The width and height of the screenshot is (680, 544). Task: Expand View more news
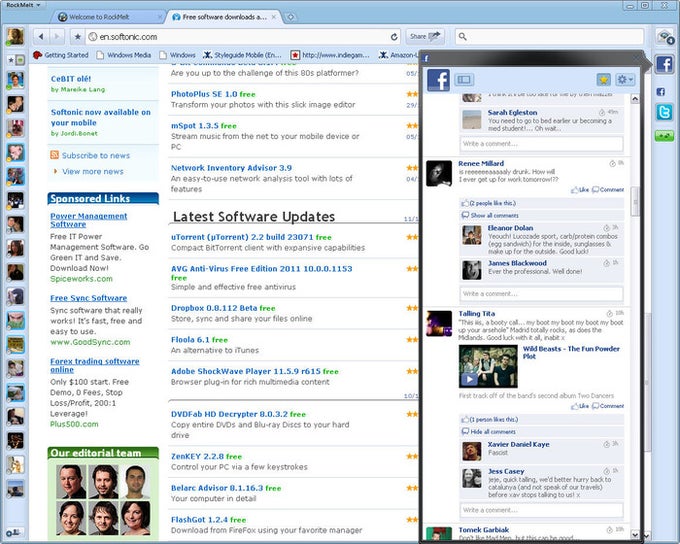[x=92, y=171]
